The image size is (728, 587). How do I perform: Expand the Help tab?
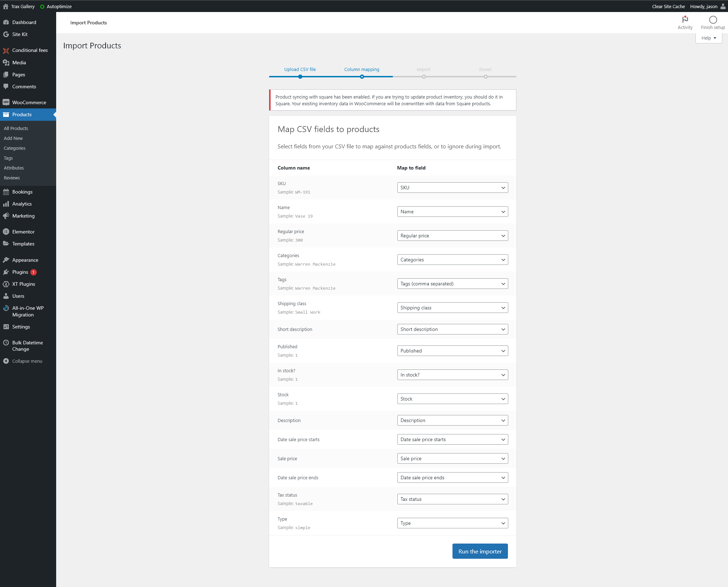click(709, 38)
